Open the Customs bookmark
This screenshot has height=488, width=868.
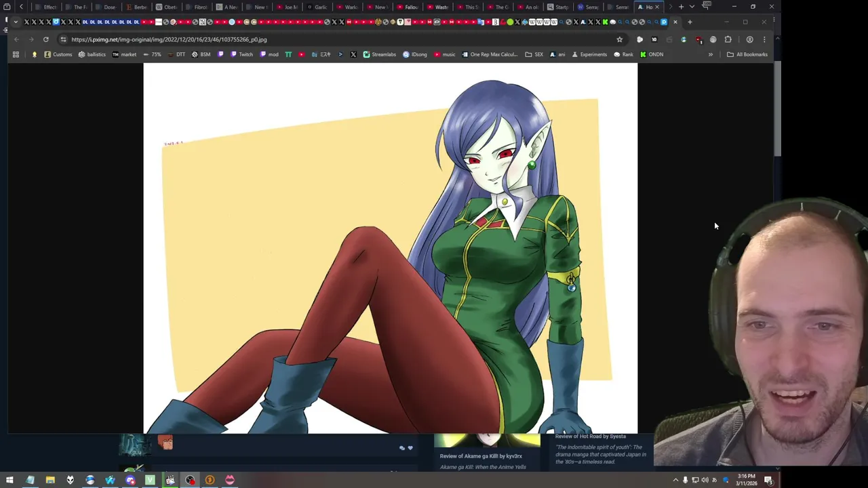coord(58,54)
